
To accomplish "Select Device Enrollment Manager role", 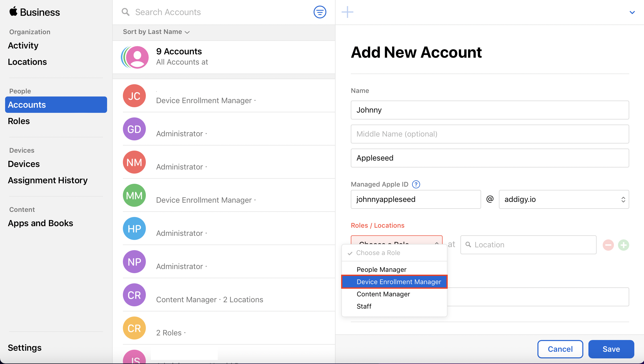I will click(394, 282).
